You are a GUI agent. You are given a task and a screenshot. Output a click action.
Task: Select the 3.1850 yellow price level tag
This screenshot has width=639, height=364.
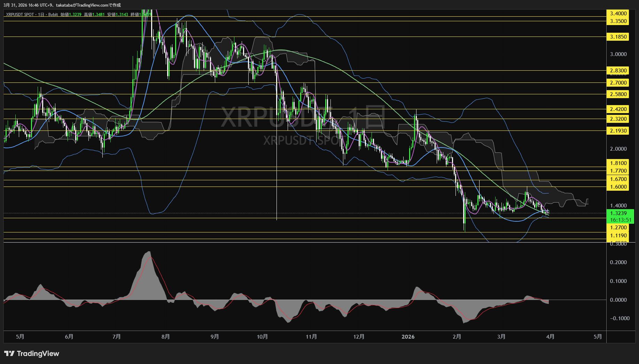tap(618, 37)
